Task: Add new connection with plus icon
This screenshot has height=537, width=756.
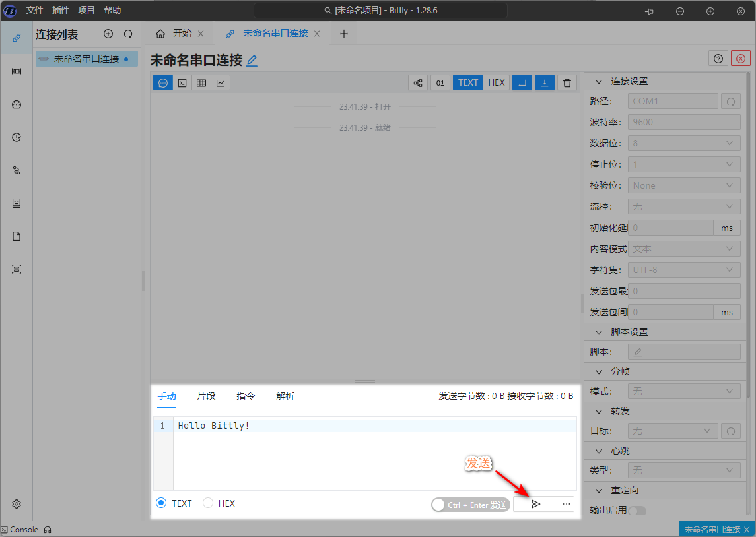Action: click(x=108, y=34)
